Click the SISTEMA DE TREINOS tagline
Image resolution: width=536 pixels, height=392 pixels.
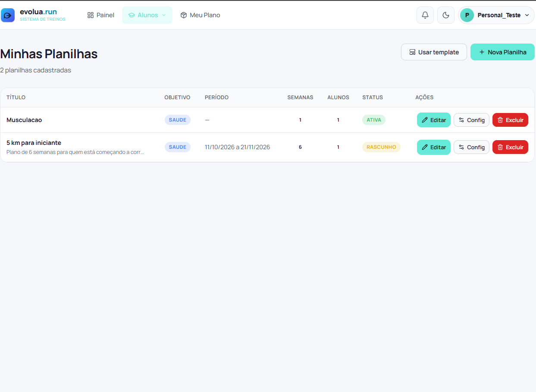coord(43,19)
